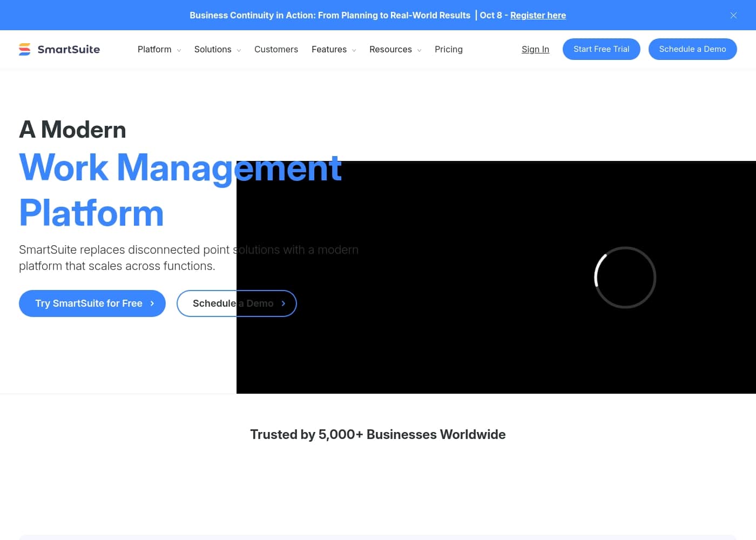Image resolution: width=756 pixels, height=540 pixels.
Task: Click the outlined Schedule a Demo button
Action: [237, 303]
